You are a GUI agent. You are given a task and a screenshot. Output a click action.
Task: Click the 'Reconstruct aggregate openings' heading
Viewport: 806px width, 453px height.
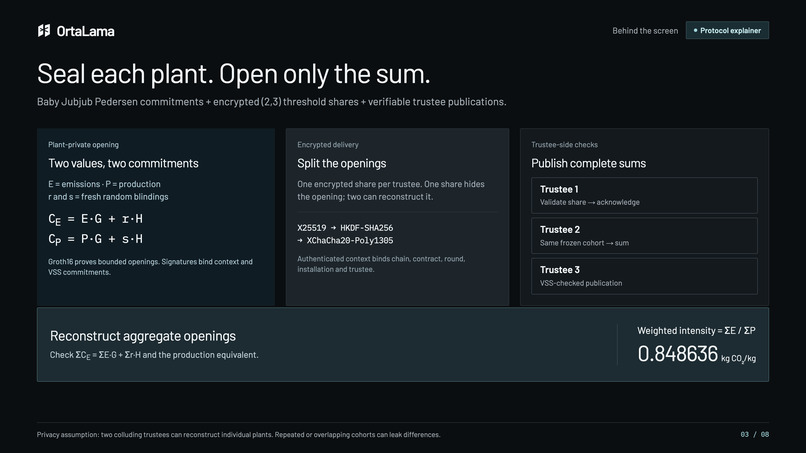(143, 336)
